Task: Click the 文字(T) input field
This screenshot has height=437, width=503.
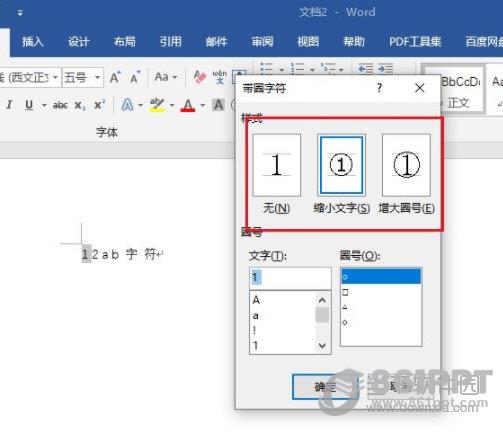Action: (290, 278)
